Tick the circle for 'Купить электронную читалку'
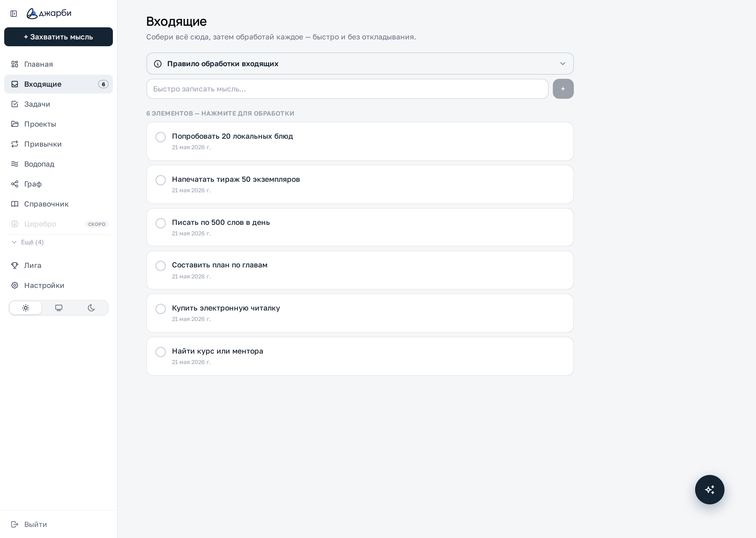The image size is (756, 538). [161, 309]
